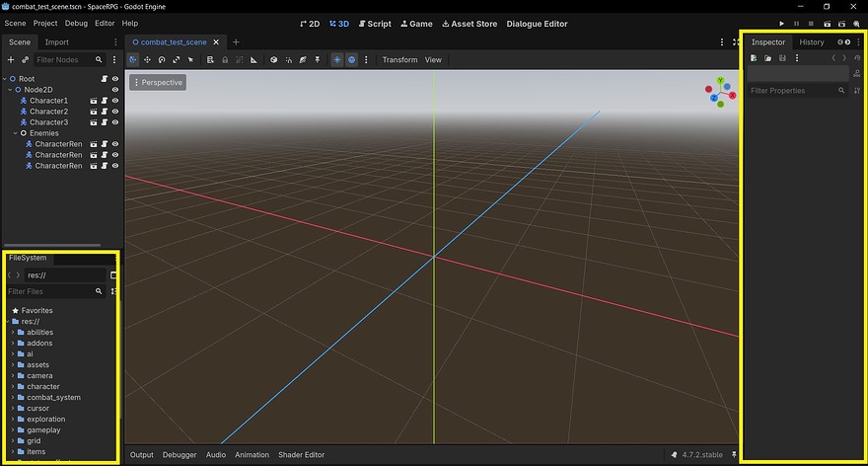This screenshot has height=466, width=868.
Task: Add a new child node with plus icon
Action: tap(11, 60)
